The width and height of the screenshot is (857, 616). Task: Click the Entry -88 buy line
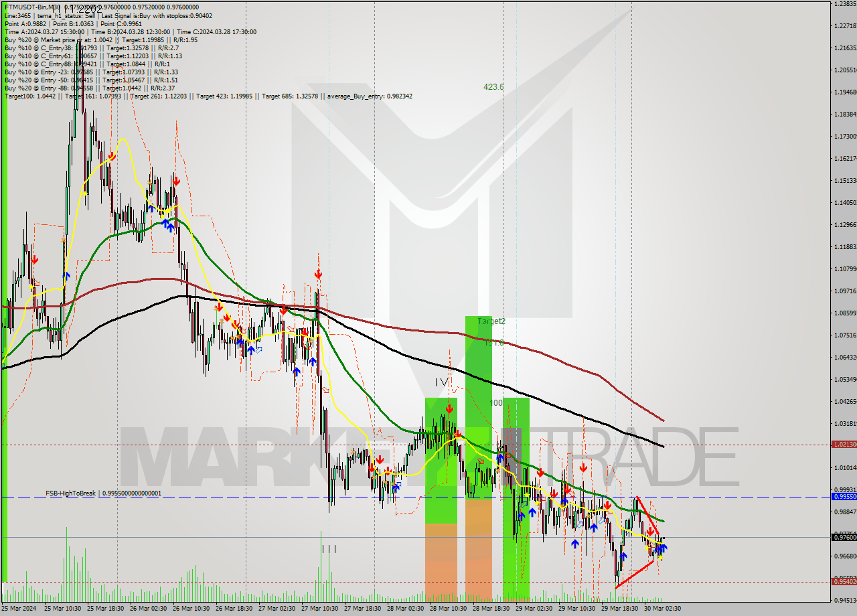click(x=89, y=88)
